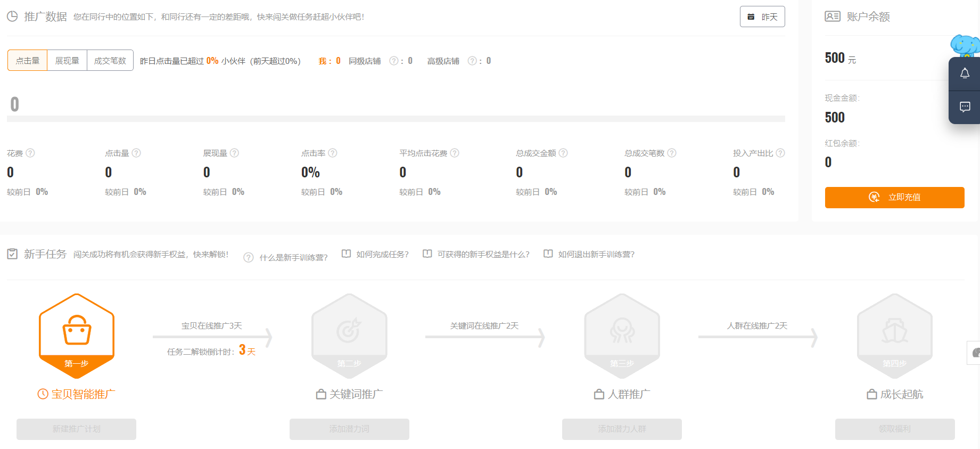Image resolution: width=980 pixels, height=449 pixels.
Task: Click the partially hidden side widget tab
Action: click(x=974, y=353)
